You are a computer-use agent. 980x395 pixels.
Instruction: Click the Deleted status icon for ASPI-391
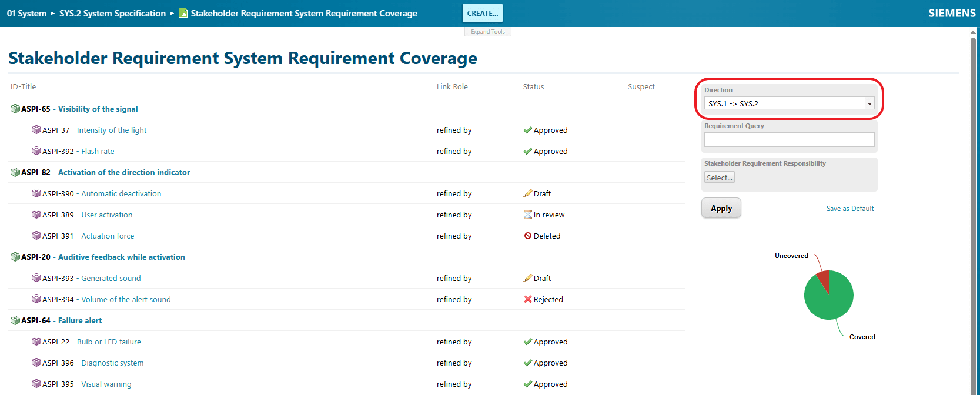(x=528, y=236)
